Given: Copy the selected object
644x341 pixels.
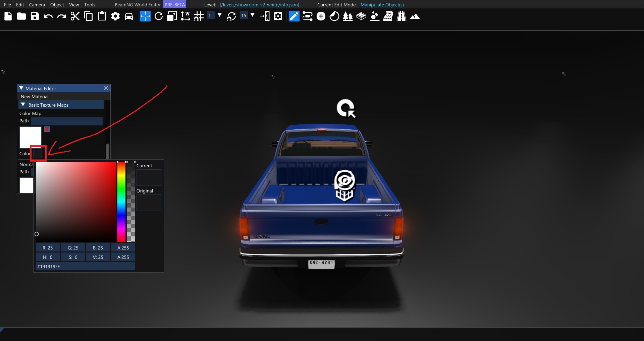Looking at the screenshot, I should click(89, 16).
